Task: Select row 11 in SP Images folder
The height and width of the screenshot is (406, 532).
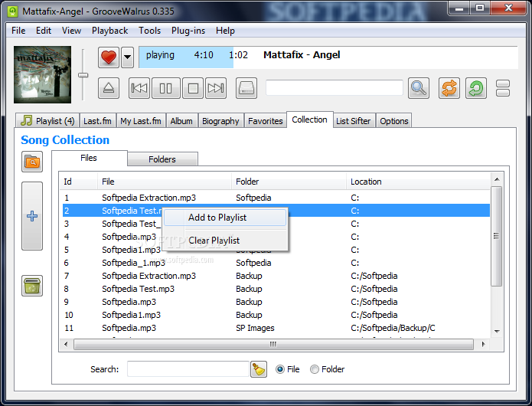Action: point(276,328)
